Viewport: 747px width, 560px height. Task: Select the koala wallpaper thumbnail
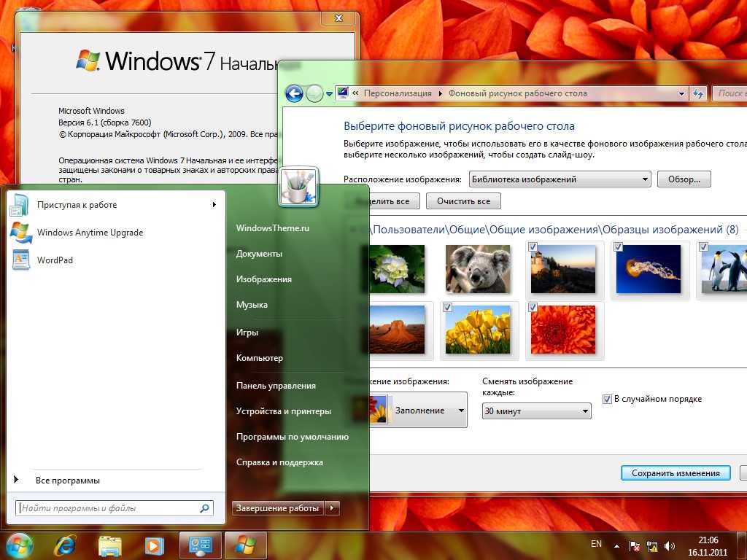(477, 268)
